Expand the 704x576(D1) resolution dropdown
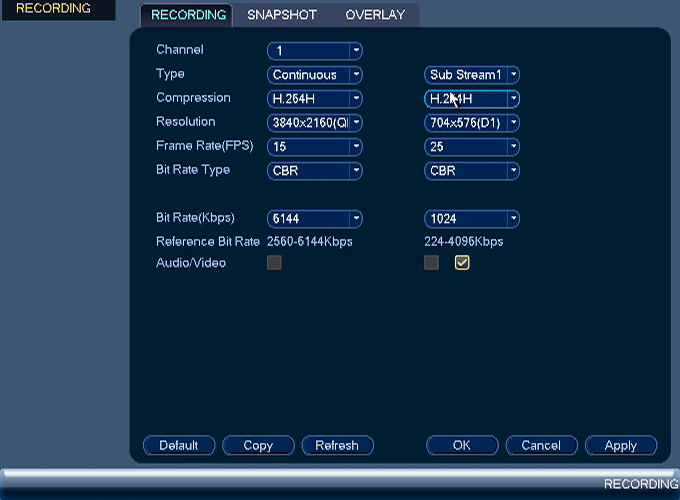Screen dimensions: 680x500 (472, 123)
